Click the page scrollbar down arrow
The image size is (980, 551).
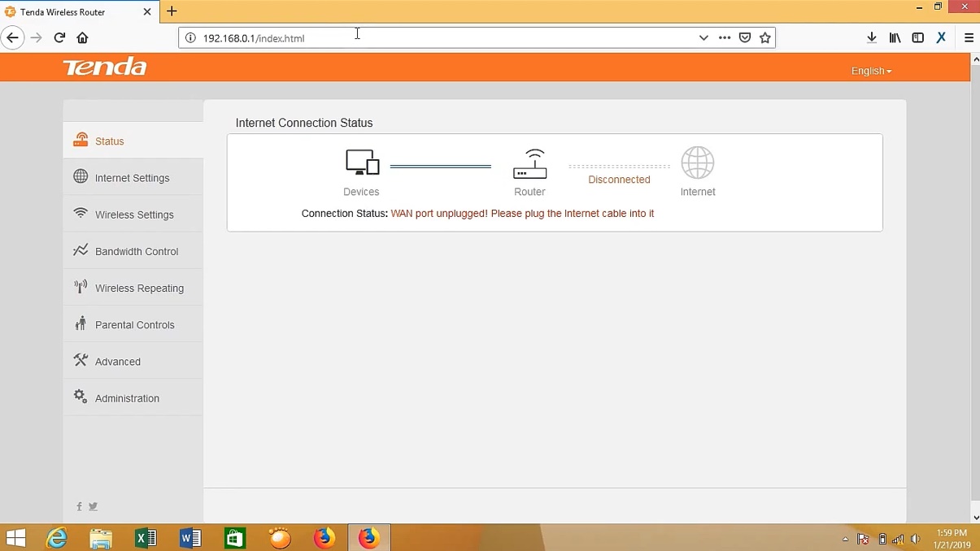976,517
